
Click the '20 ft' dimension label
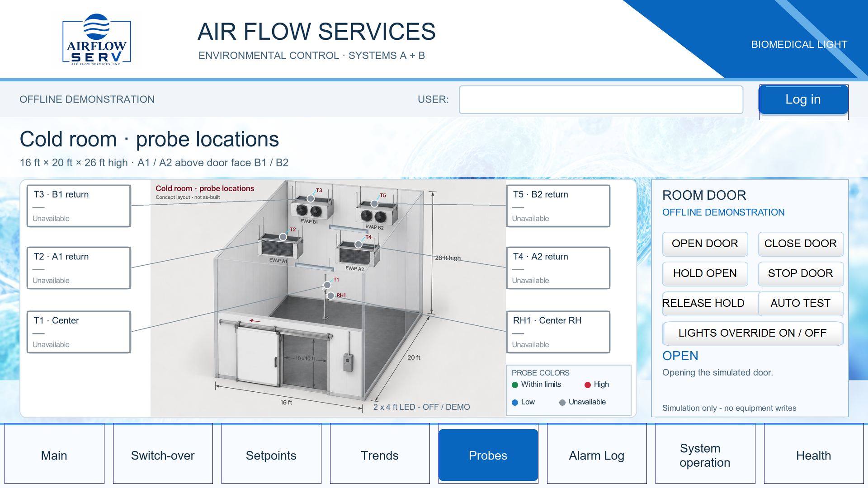coord(414,357)
